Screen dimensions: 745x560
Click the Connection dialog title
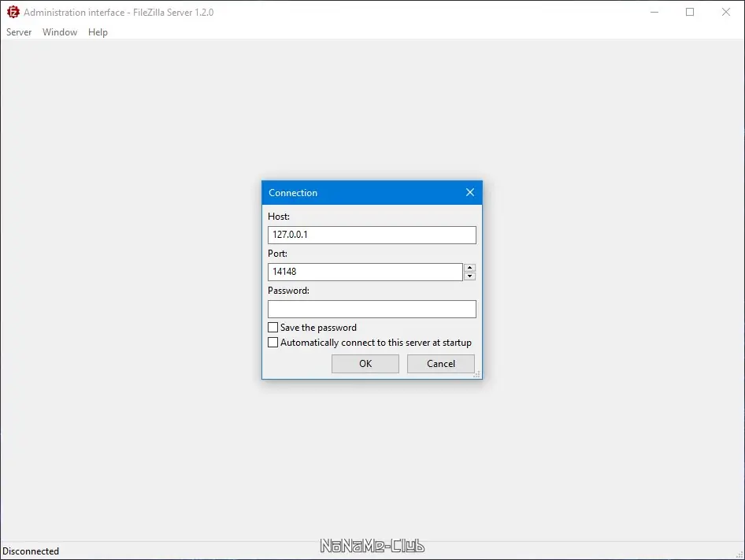click(x=293, y=192)
